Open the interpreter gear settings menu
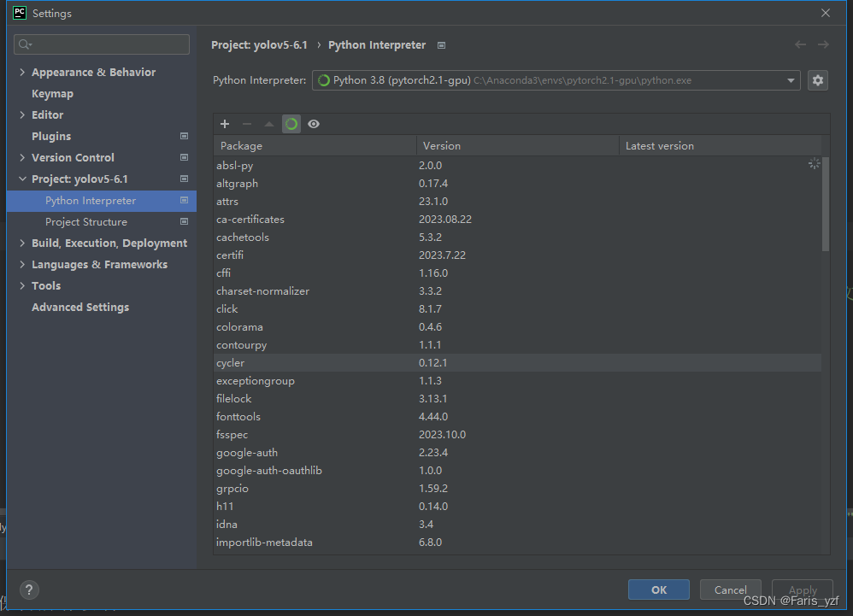This screenshot has height=616, width=853. click(818, 80)
